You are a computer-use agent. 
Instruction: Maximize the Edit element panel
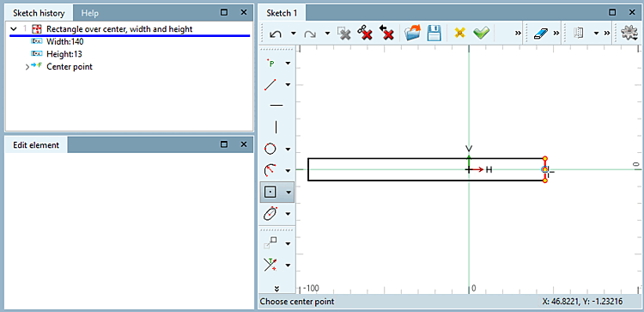tap(224, 144)
